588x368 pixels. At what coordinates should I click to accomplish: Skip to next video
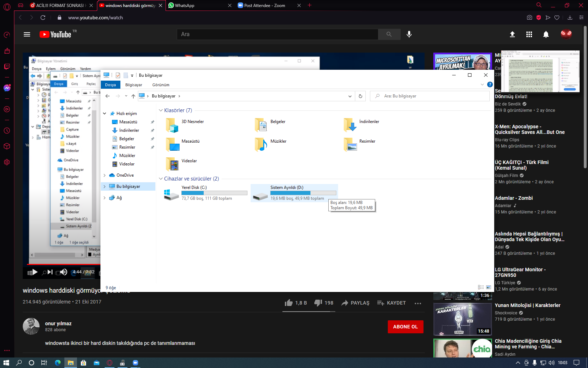click(x=50, y=272)
